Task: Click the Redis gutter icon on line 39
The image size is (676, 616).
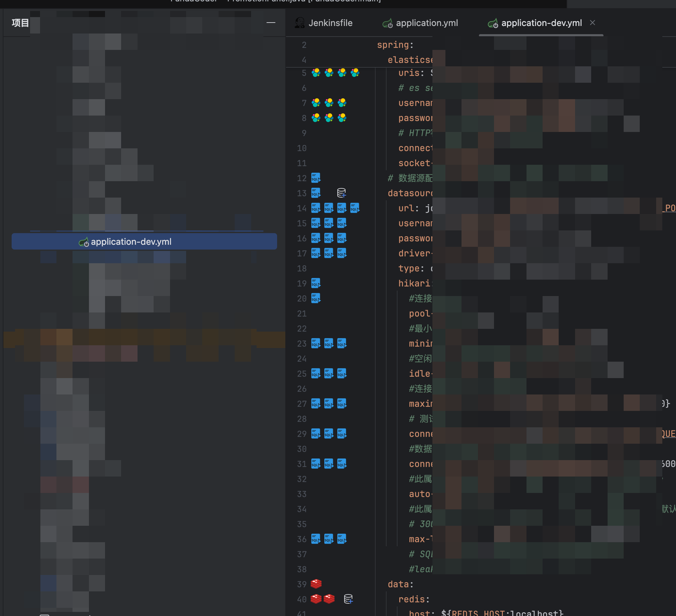Action: coord(316,584)
